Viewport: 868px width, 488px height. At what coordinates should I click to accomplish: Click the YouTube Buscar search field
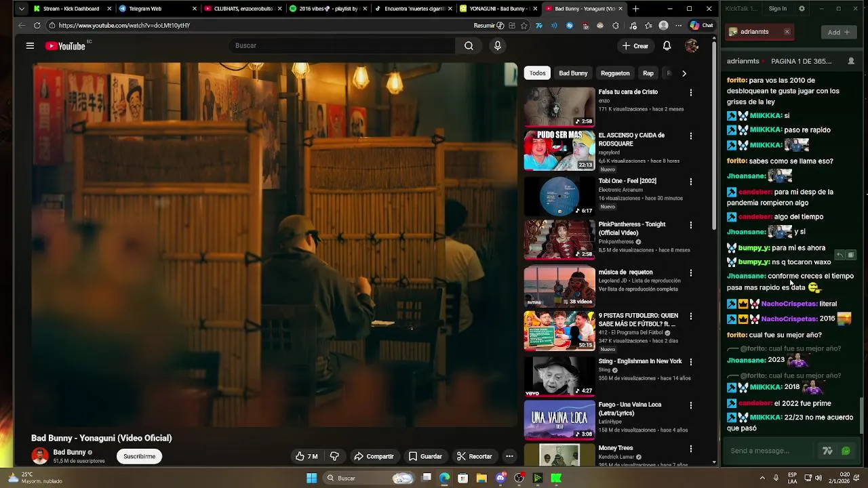point(342,45)
